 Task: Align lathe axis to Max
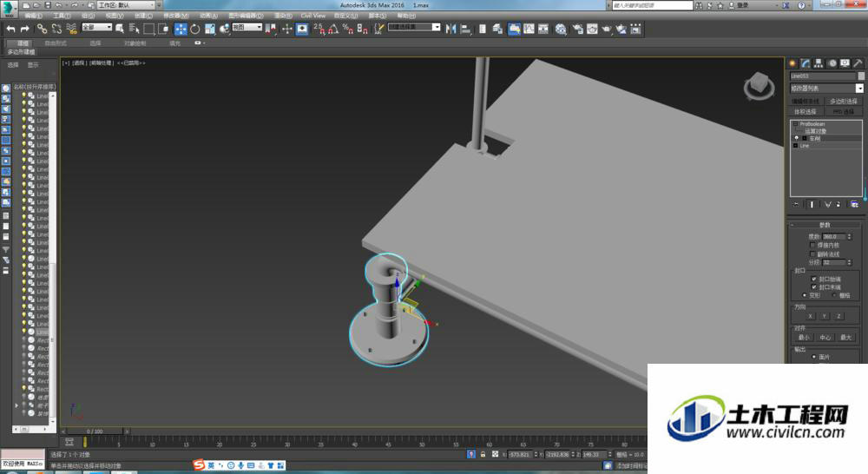coord(845,337)
